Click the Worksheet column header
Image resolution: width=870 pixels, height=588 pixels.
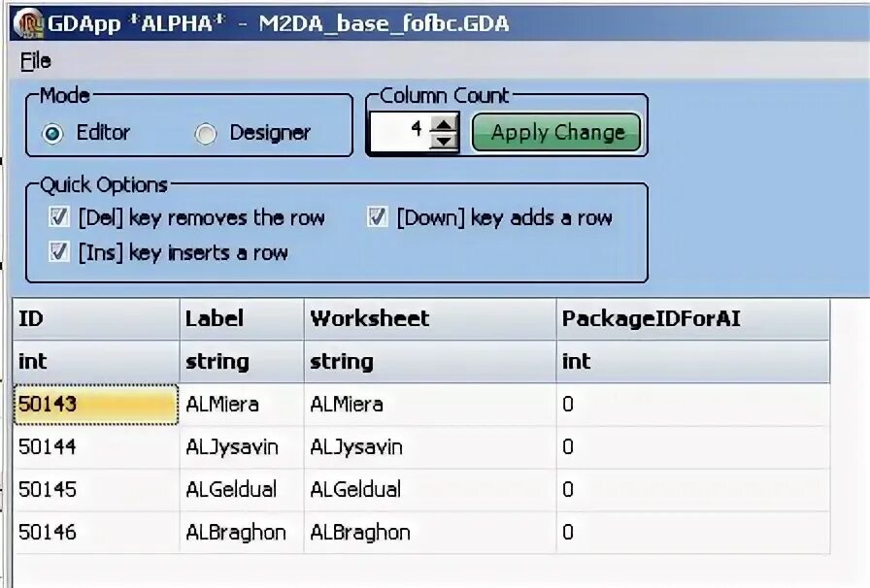point(429,318)
